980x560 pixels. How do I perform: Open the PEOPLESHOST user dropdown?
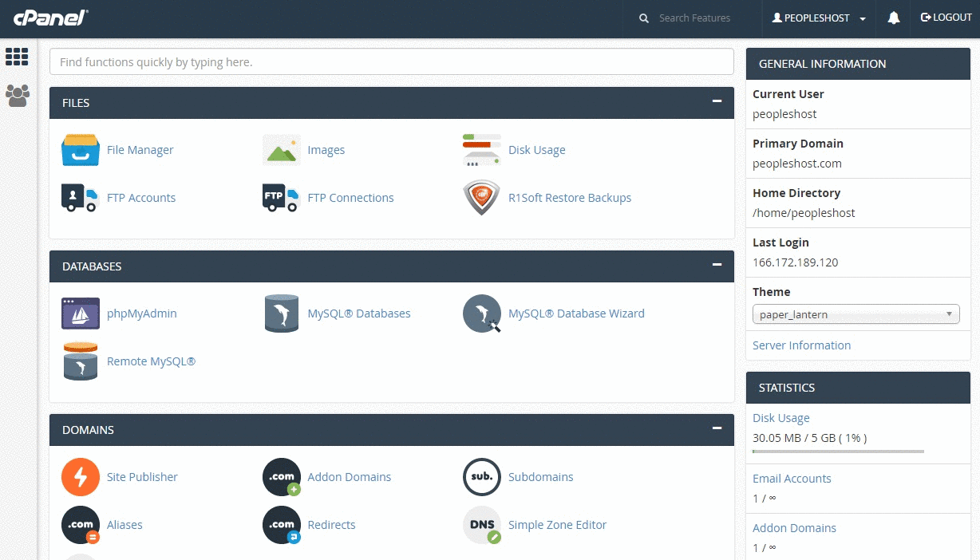[x=819, y=18]
